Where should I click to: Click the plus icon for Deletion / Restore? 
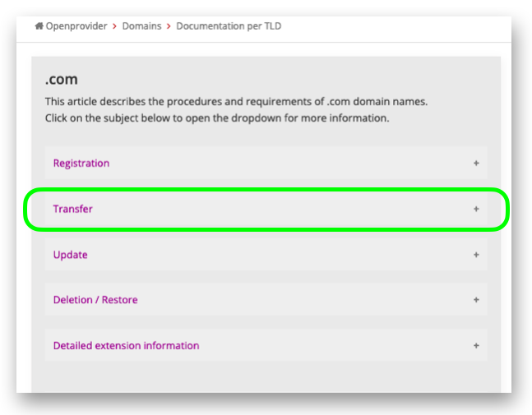(x=476, y=300)
